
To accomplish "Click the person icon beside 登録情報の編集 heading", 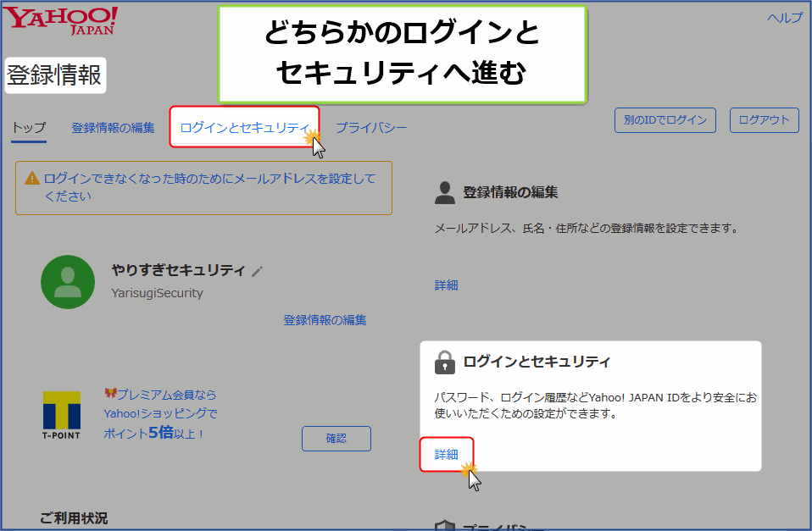I will 445,192.
